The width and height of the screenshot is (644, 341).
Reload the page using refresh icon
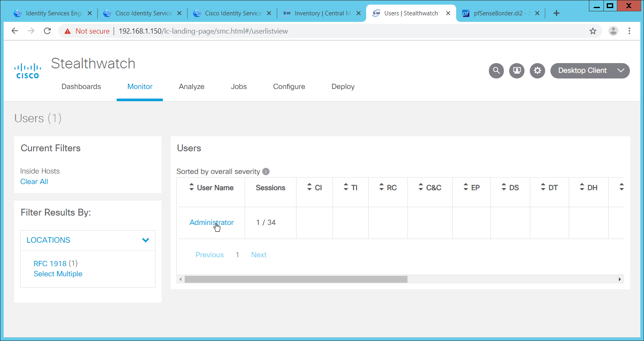[x=47, y=31]
